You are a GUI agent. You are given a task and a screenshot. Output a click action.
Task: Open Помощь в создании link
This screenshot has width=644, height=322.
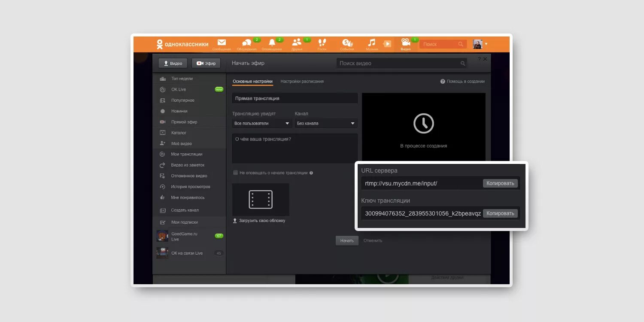click(x=462, y=82)
